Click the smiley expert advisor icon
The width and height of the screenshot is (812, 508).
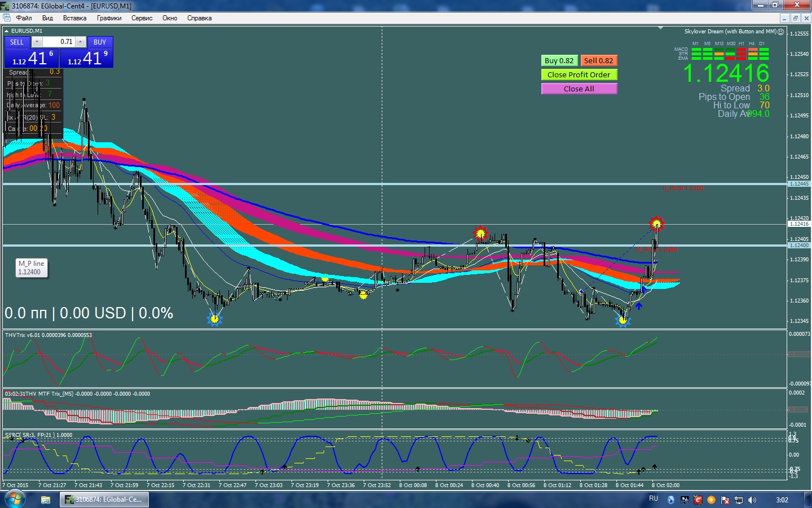781,32
